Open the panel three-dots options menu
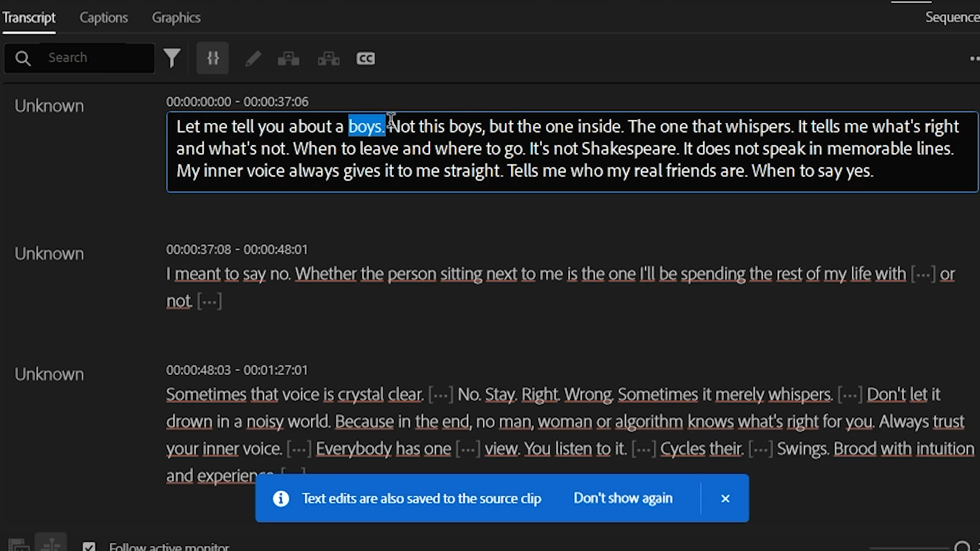Image resolution: width=980 pixels, height=551 pixels. pos(974,59)
